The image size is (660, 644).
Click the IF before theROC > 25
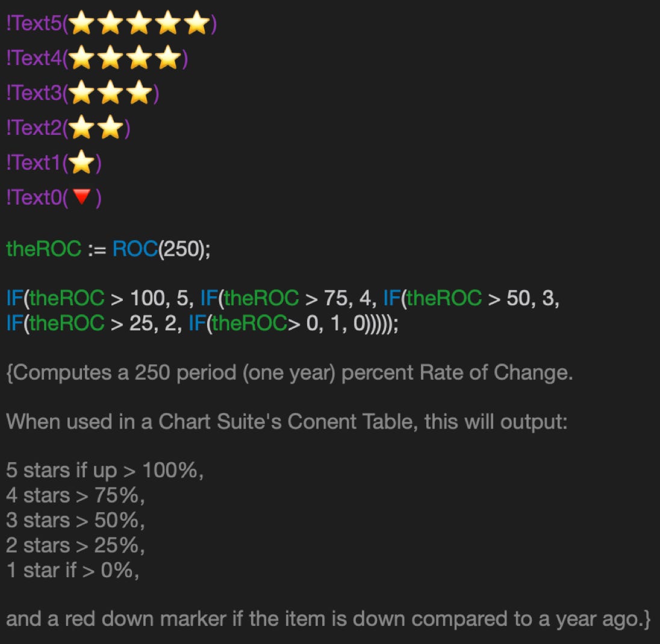click(14, 323)
